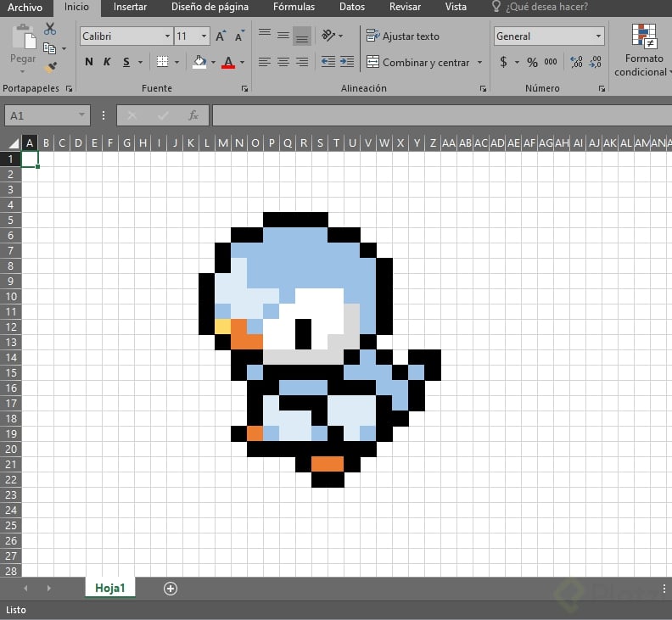
Task: Expand Combinar y centrar options arrow
Action: pos(479,63)
